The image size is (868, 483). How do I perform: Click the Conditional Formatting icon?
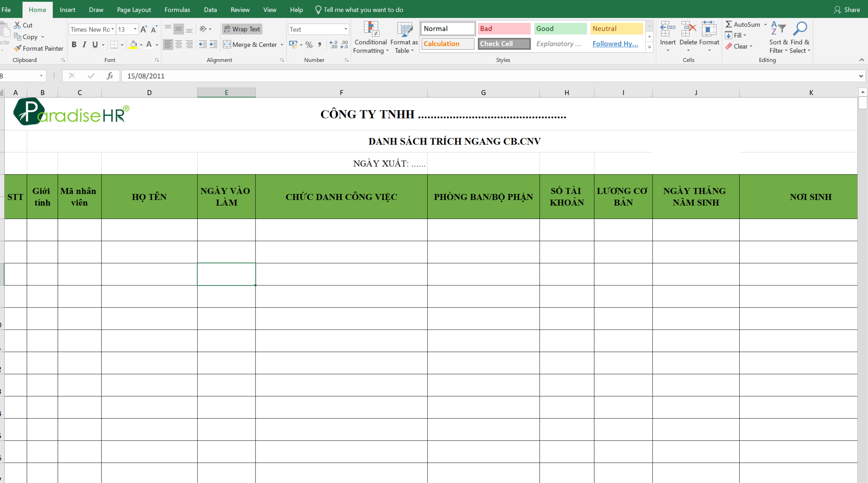(371, 29)
